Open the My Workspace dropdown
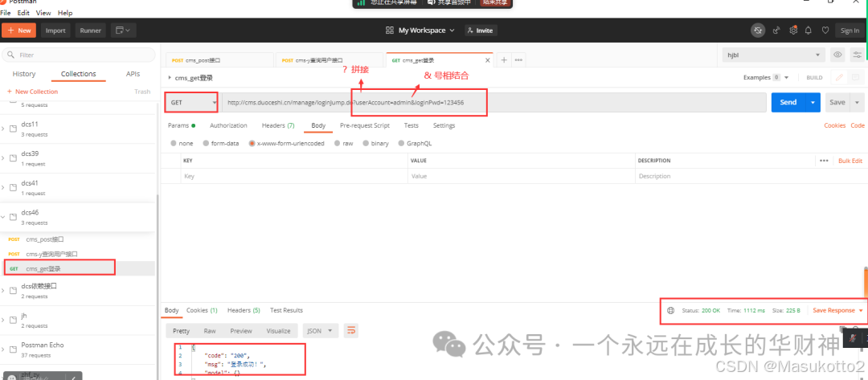 [x=426, y=31]
